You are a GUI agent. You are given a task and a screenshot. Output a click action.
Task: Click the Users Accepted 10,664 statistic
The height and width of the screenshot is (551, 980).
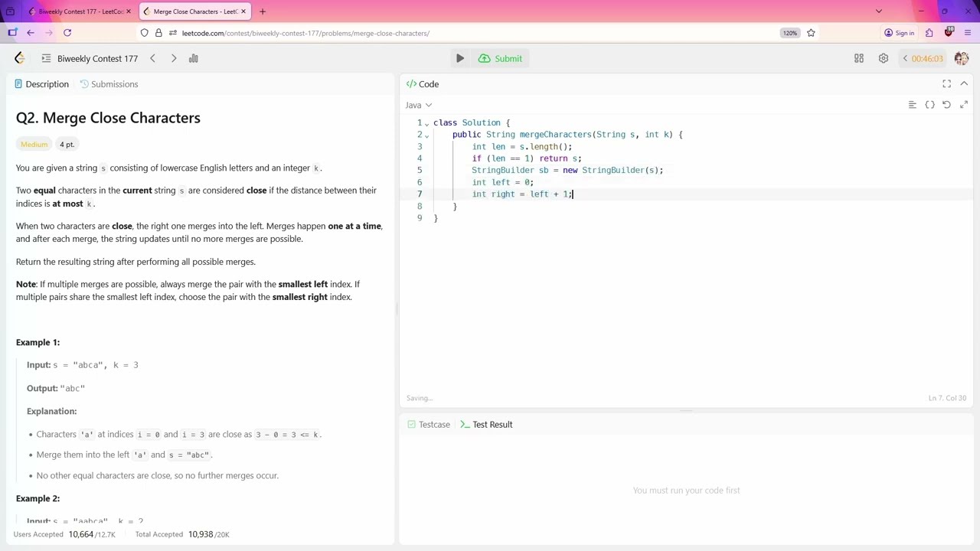[64, 534]
